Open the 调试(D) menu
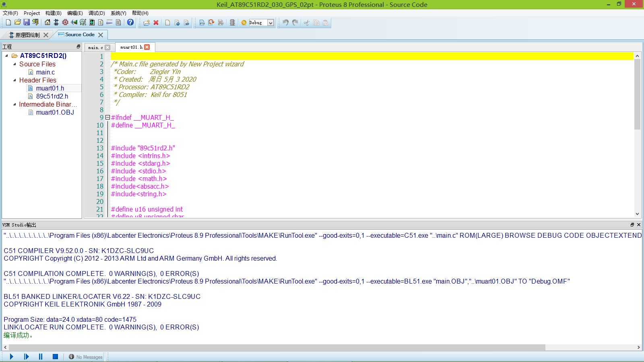This screenshot has width=644, height=362. pos(97,13)
